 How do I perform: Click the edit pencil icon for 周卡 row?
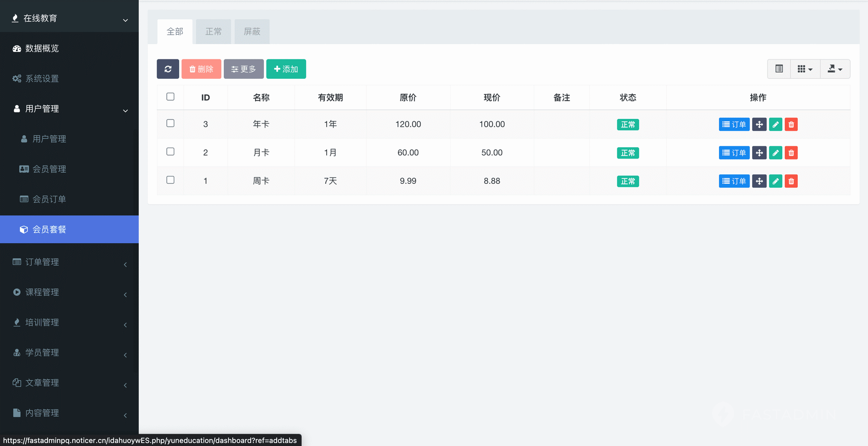click(775, 181)
